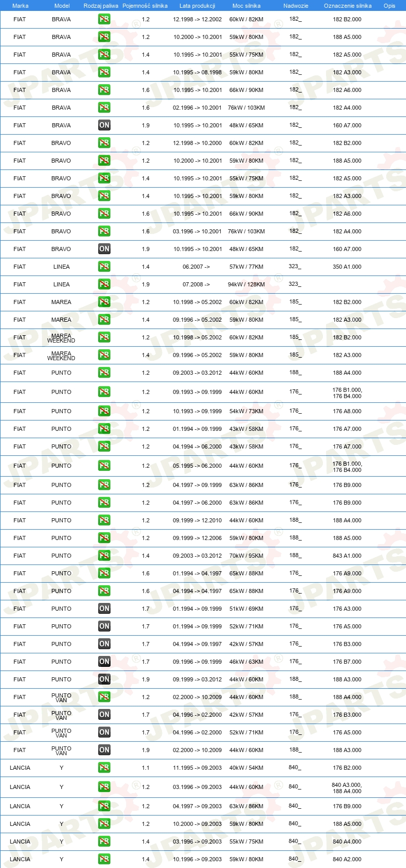This screenshot has width=406, height=868.
Task: Click the petrol icon in the PUNTO 09.1999 -> 12.2010 row
Action: [104, 520]
